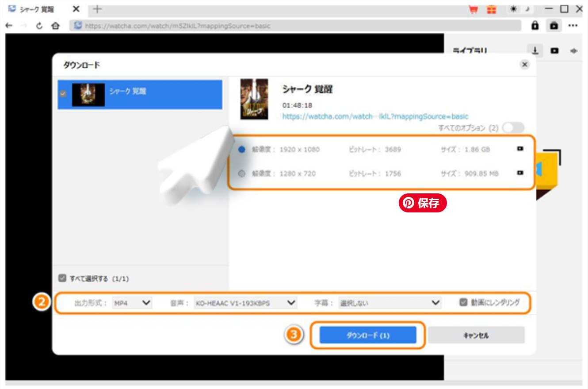Click the movie poster in details pane
This screenshot has height=389, width=588.
click(x=254, y=99)
